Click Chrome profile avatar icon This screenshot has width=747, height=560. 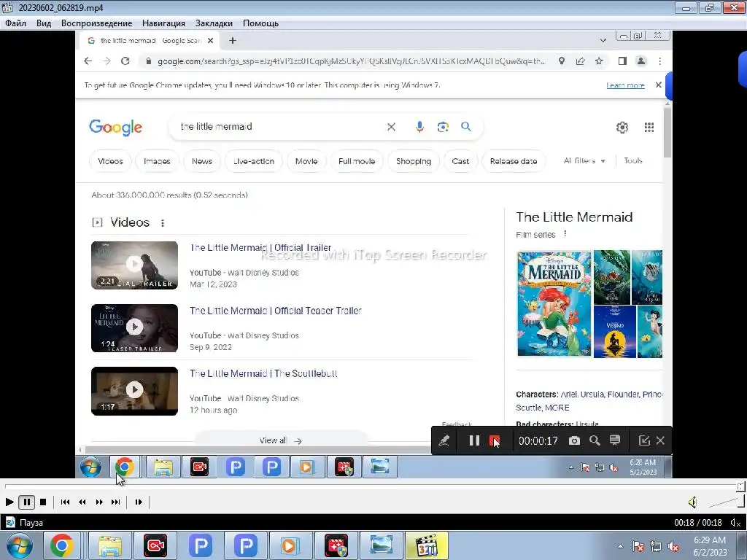(641, 61)
